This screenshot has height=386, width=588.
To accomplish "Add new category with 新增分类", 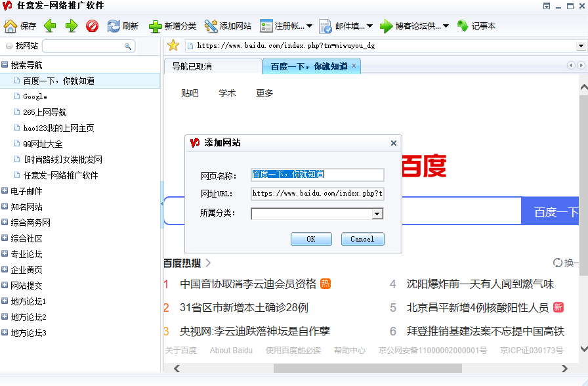I will click(173, 26).
